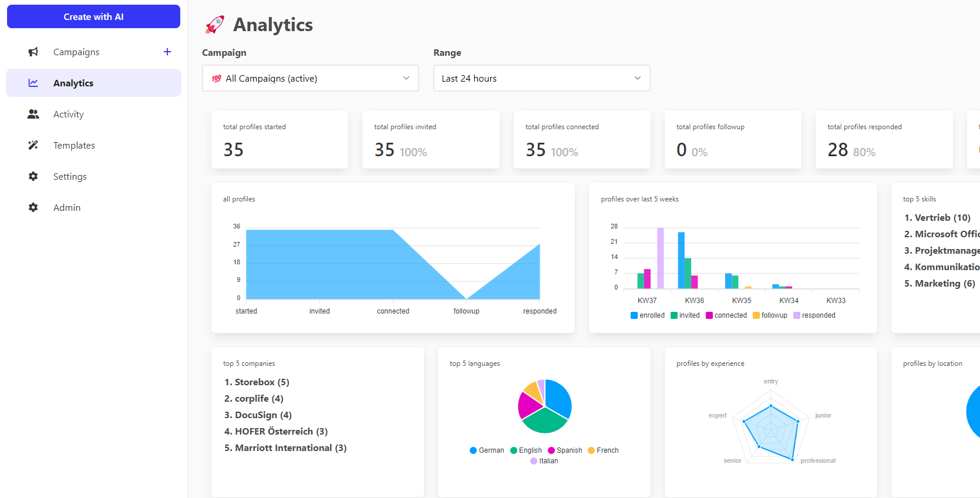Click Vertrieb (10) in top skills
The height and width of the screenshot is (498, 980).
click(x=943, y=218)
